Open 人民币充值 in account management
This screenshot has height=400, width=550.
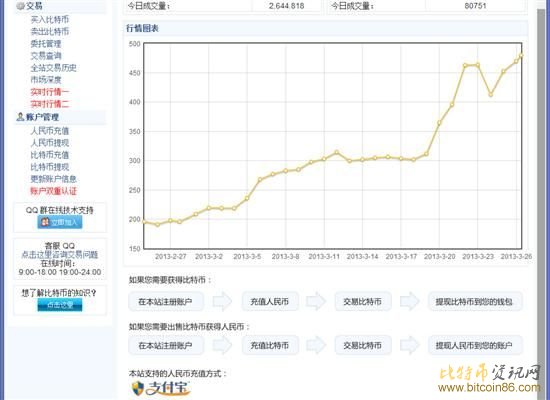pos(49,131)
